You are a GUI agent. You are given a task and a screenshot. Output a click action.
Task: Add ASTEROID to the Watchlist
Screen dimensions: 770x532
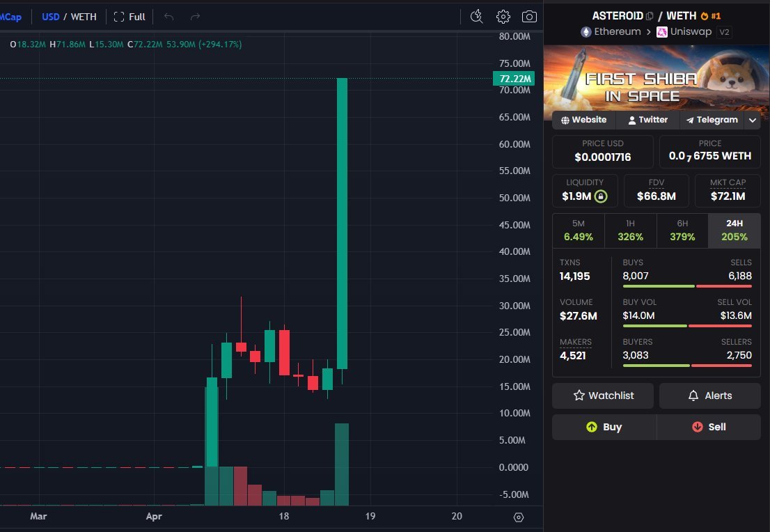603,396
